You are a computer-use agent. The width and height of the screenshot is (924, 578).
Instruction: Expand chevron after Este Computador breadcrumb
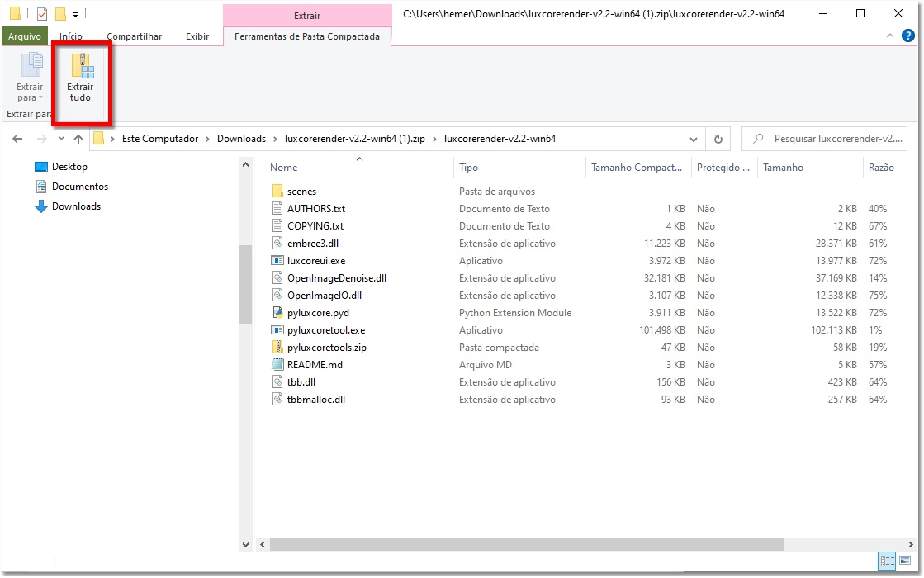coord(207,139)
